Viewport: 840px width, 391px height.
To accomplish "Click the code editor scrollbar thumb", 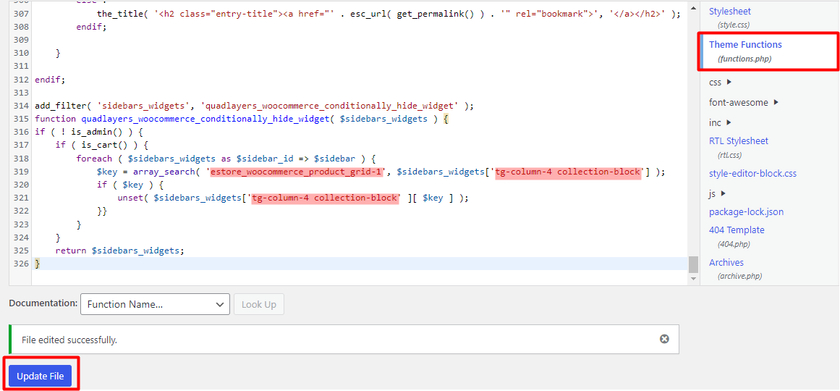I will coord(694,264).
